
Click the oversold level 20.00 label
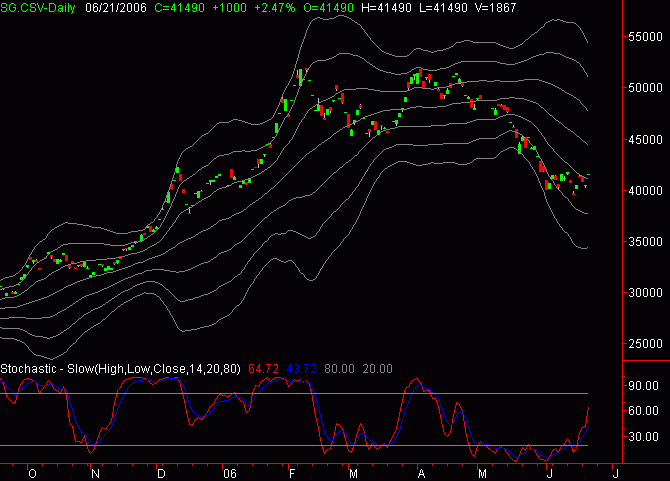tap(377, 369)
